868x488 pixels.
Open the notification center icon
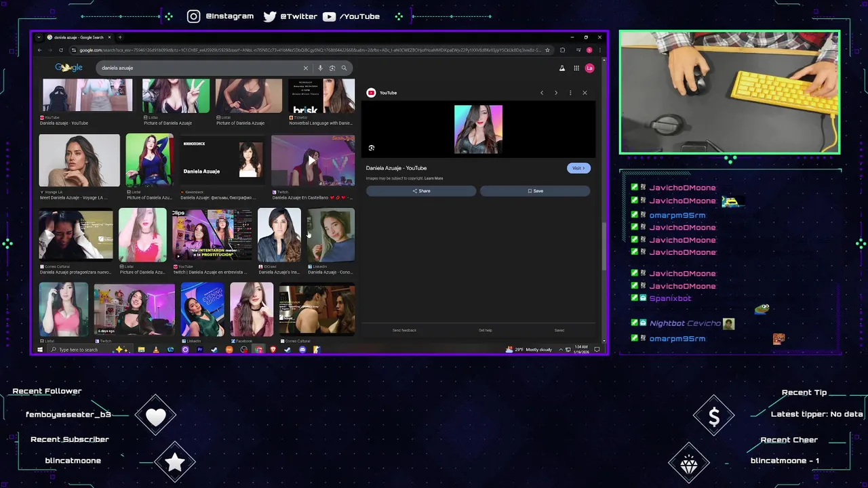point(597,350)
